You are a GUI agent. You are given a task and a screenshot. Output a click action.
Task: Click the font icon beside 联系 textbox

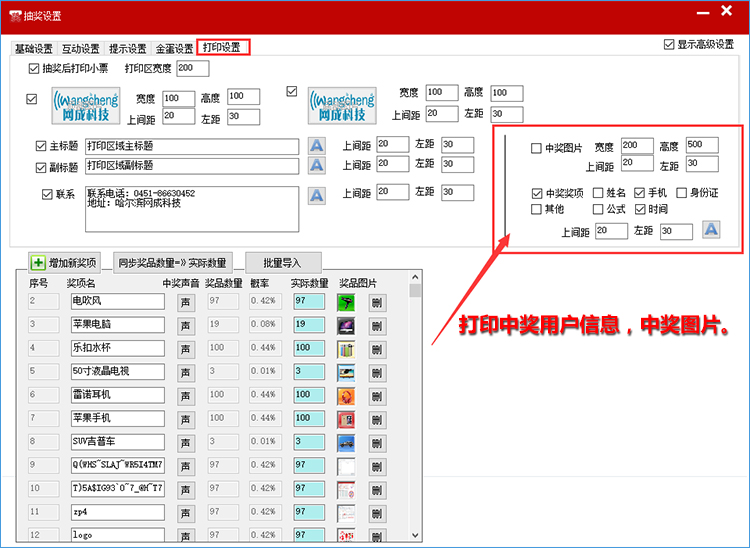click(316, 195)
